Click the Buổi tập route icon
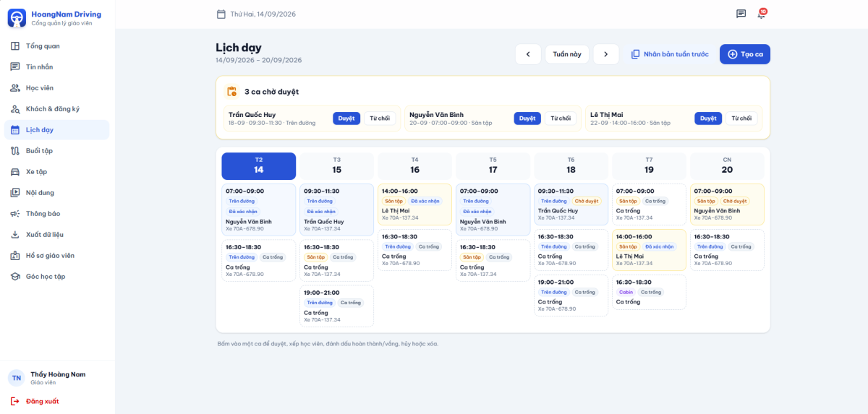The width and height of the screenshot is (868, 414). coord(15,151)
